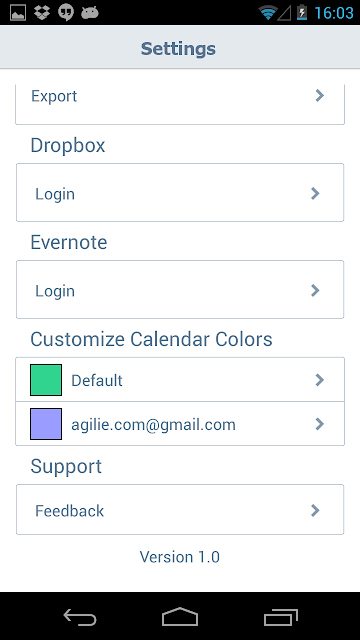
Task: Tap the Android debug notification icon
Action: [90, 13]
